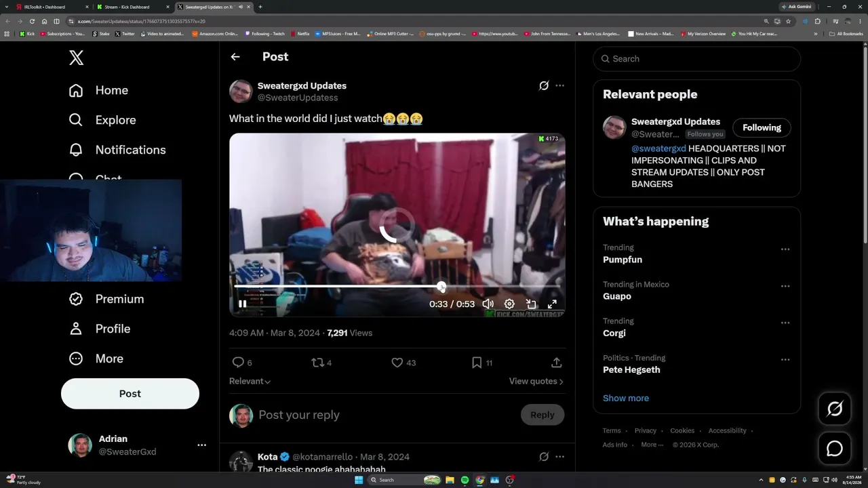Expand the footer More menu

[x=652, y=445]
